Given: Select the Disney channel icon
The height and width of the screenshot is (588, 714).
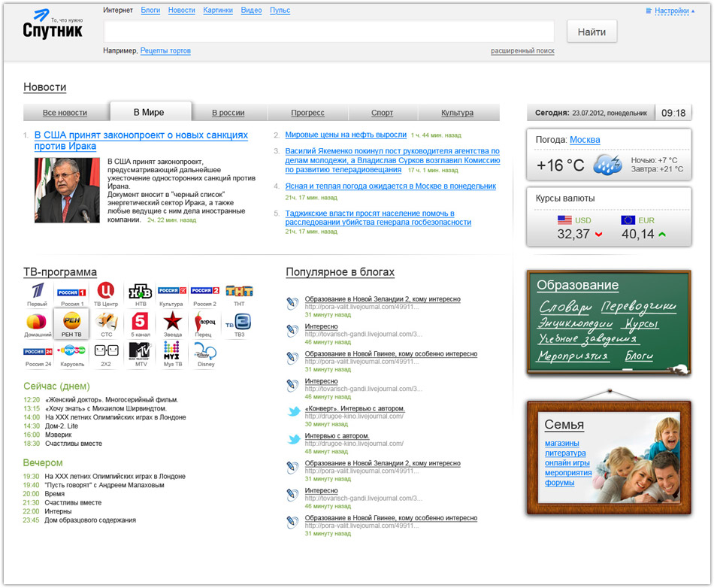Looking at the screenshot, I should point(205,351).
